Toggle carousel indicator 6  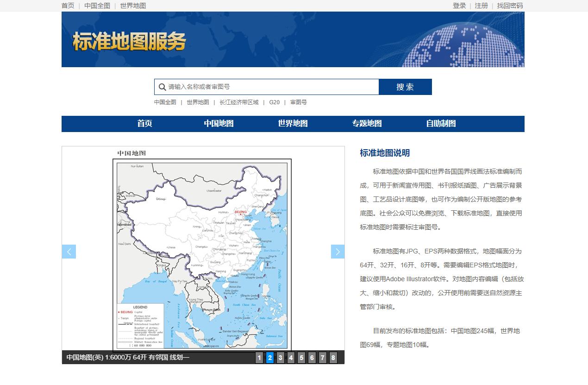[312, 358]
